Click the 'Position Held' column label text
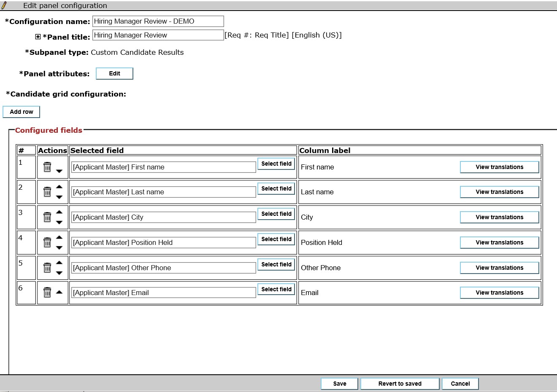Viewport: 557px width, 392px height. tap(322, 242)
